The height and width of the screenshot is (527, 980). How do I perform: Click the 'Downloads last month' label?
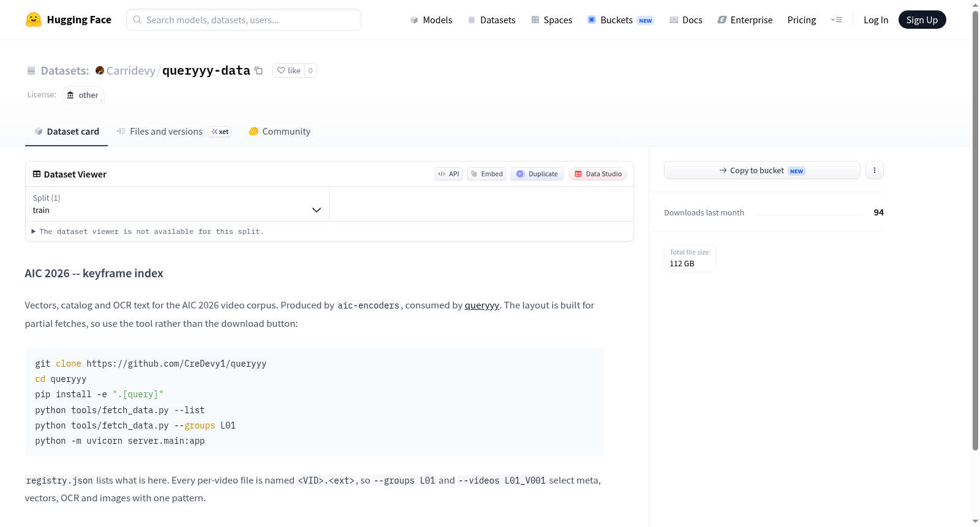pos(704,212)
